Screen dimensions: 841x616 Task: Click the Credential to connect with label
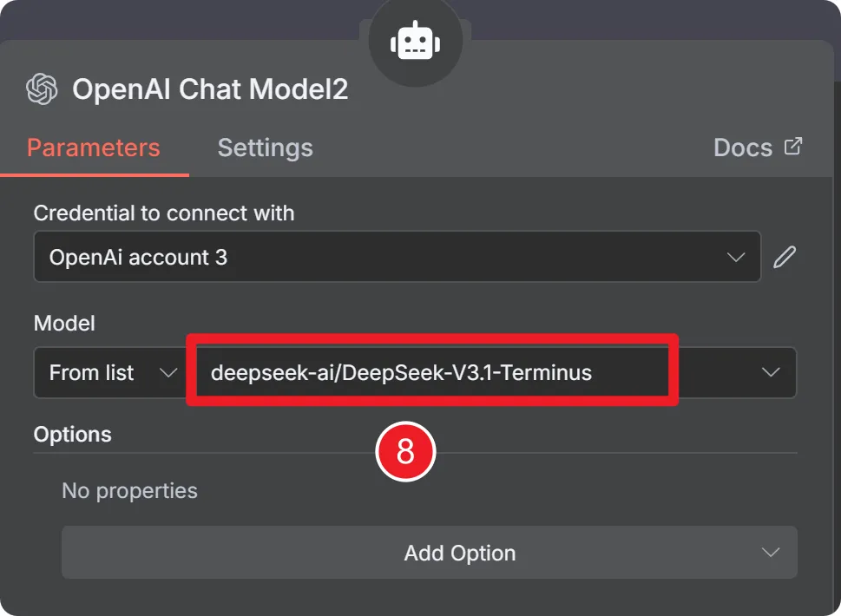[x=163, y=213]
